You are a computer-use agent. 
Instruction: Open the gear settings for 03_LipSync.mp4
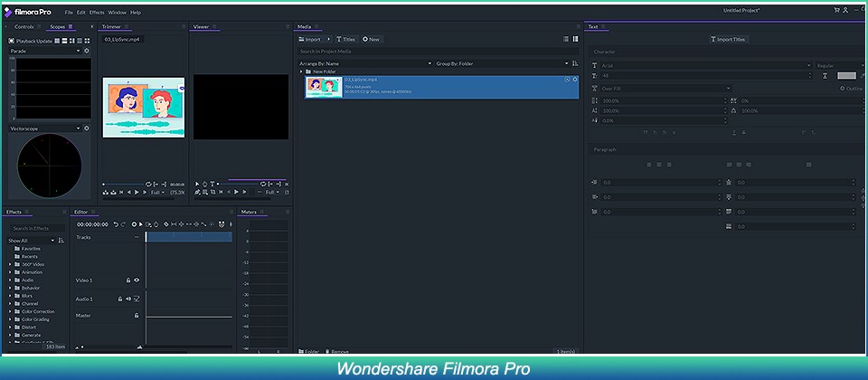[x=575, y=80]
